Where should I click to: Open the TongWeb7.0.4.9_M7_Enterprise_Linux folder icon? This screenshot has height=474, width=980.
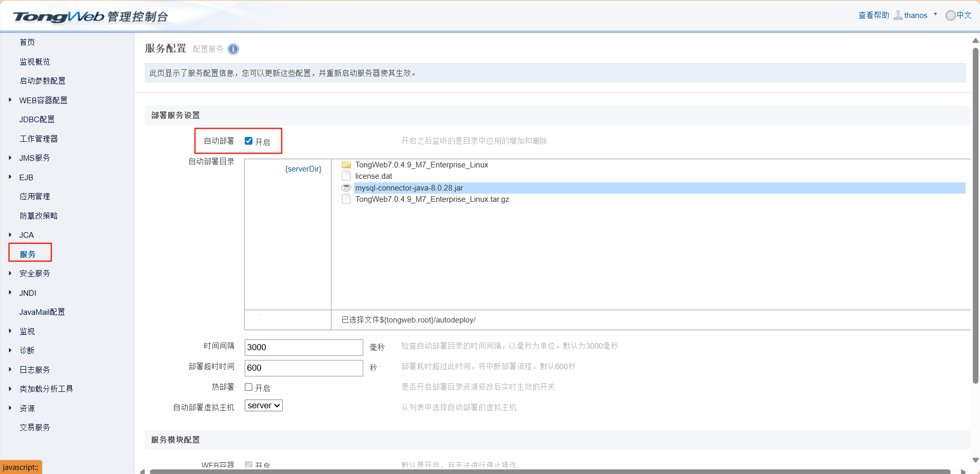point(346,164)
